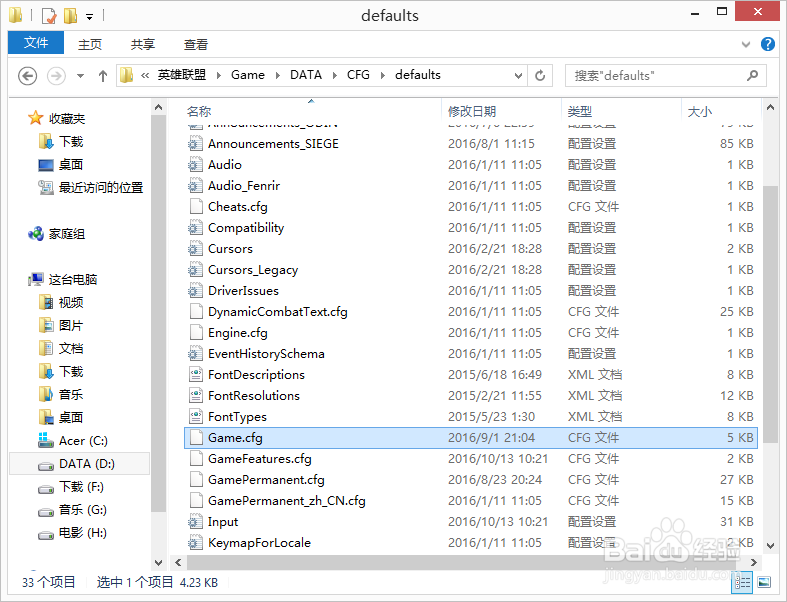
Task: Open the 查看 ribbon tab
Action: pos(196,44)
